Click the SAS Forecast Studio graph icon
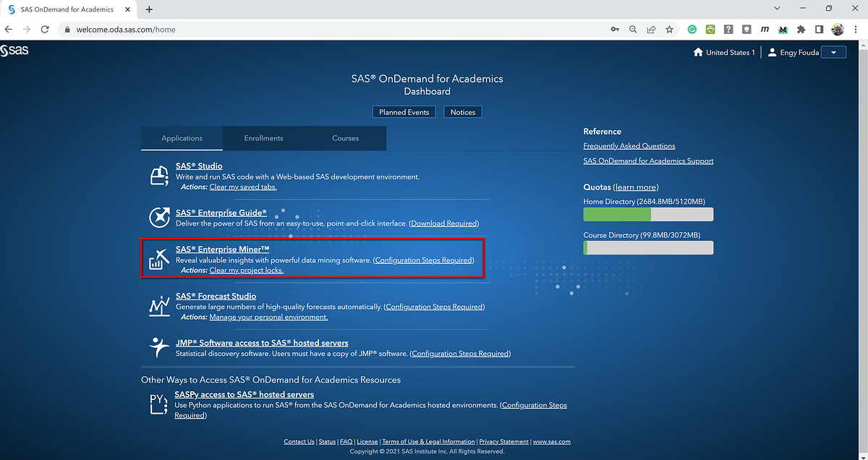 (159, 305)
